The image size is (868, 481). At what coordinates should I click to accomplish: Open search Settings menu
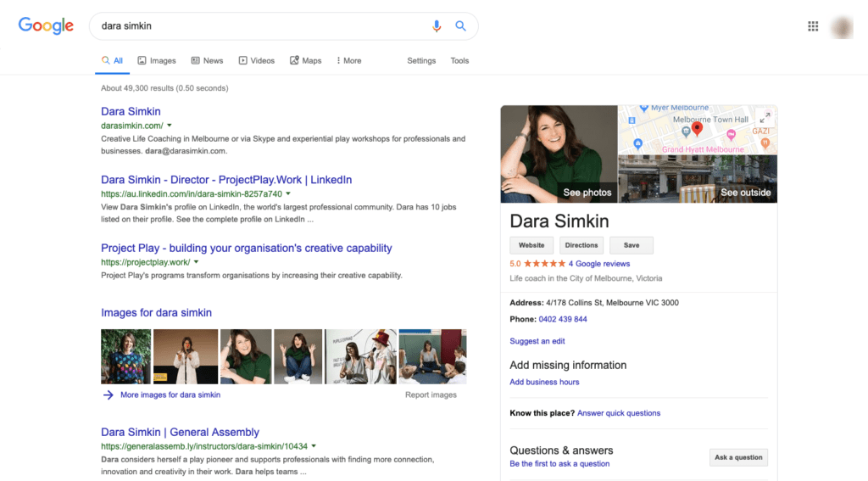[x=421, y=60]
